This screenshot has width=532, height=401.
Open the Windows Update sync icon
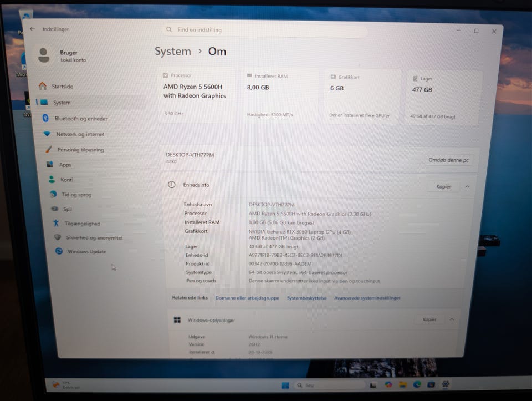(59, 251)
